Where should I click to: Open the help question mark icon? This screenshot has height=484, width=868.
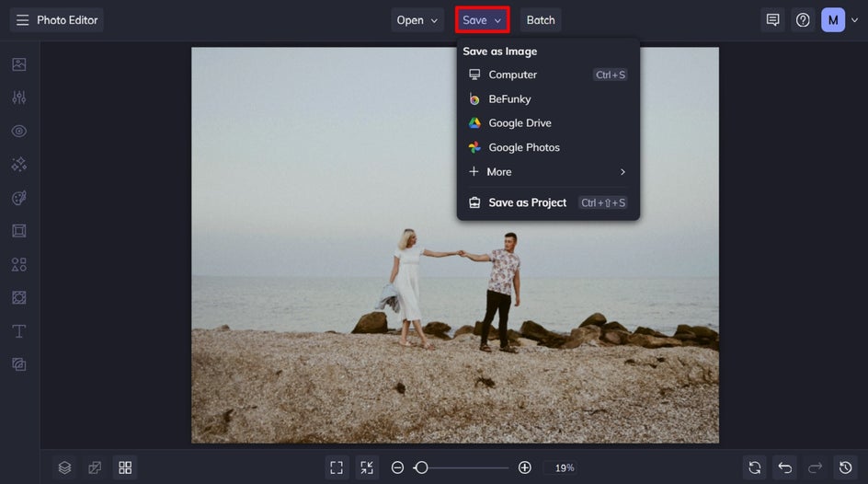pyautogui.click(x=803, y=20)
